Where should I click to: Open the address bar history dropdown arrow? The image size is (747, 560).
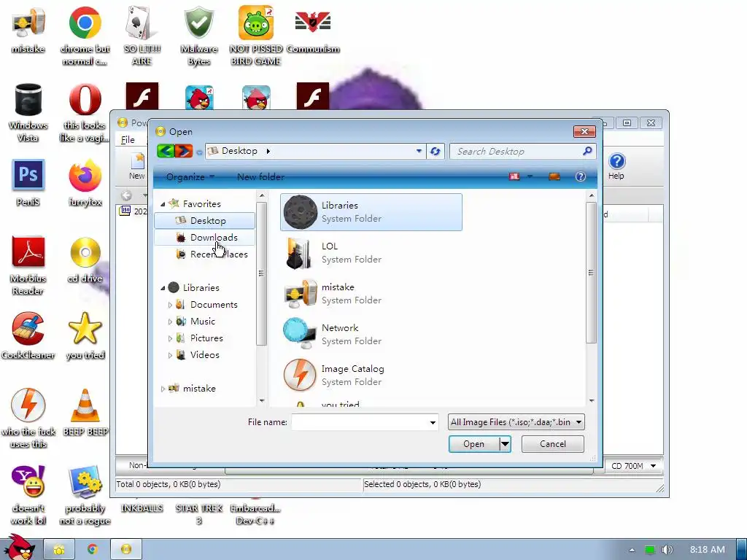pos(419,151)
